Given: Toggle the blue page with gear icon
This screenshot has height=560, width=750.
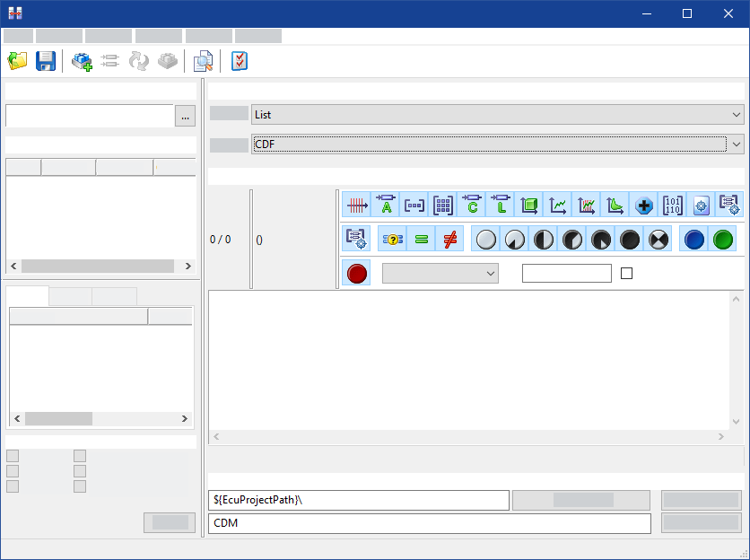Looking at the screenshot, I should tap(702, 205).
